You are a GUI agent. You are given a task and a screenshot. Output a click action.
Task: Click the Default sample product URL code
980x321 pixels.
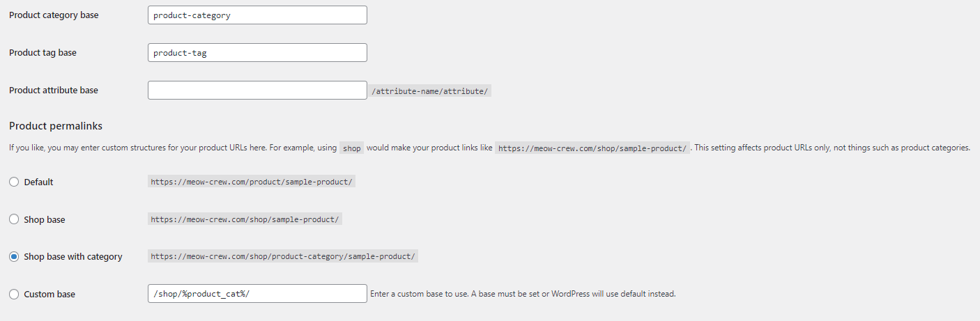click(252, 182)
